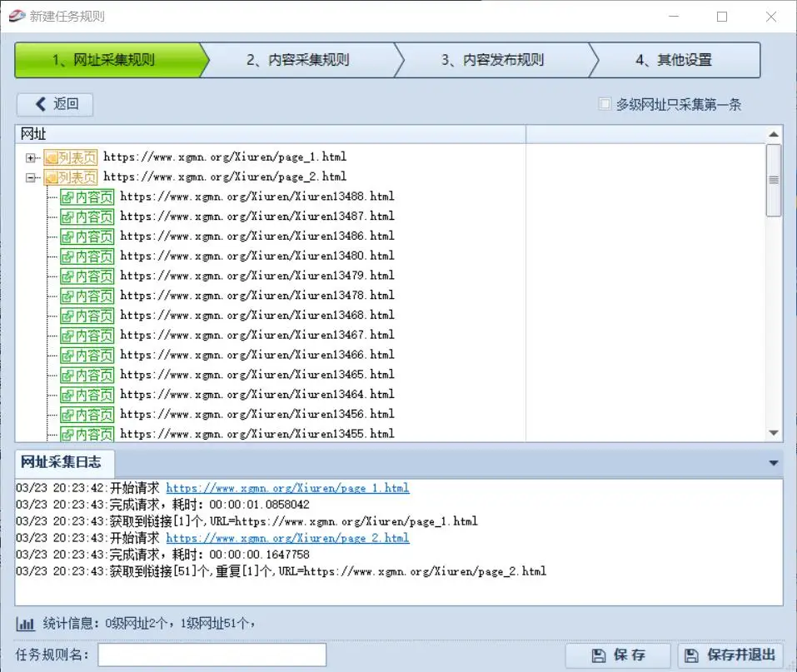The width and height of the screenshot is (797, 672).
Task: Switch to step 1 网址采集规则
Action: [108, 60]
